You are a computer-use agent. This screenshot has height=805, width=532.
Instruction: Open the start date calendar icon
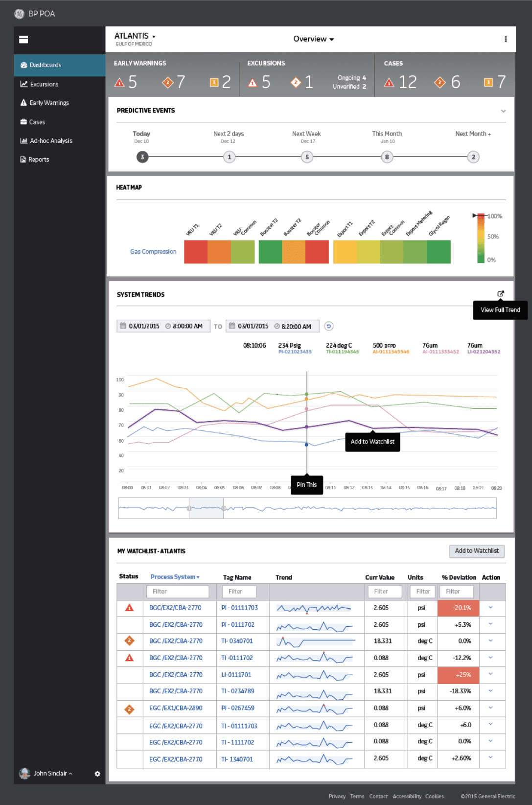click(123, 326)
